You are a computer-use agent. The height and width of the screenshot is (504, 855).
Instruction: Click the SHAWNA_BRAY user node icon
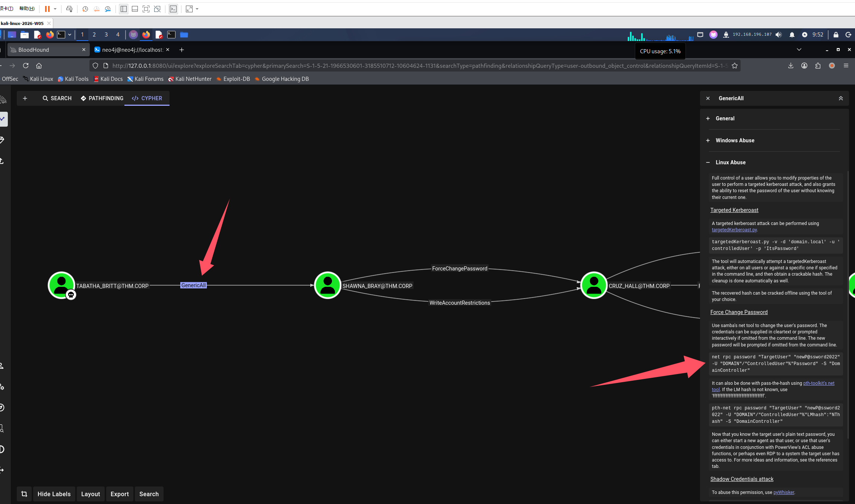pos(327,285)
